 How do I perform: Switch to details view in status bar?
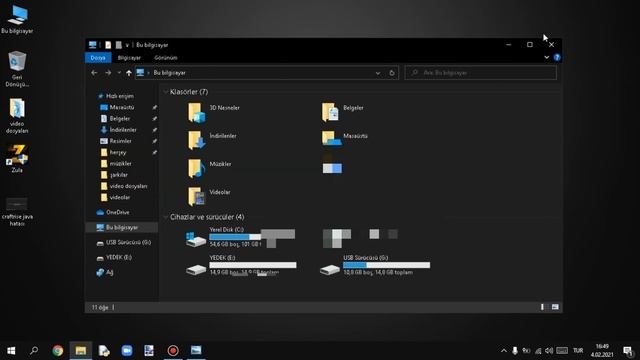pos(542,307)
